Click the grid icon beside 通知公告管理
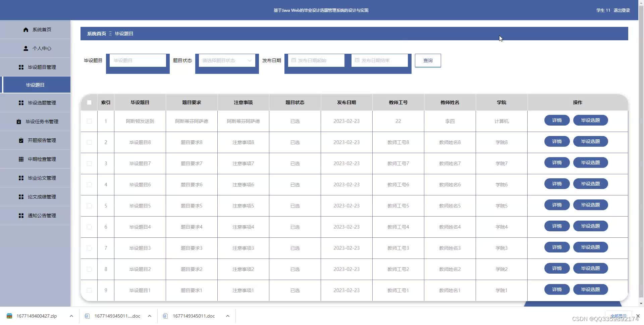 tap(21, 216)
